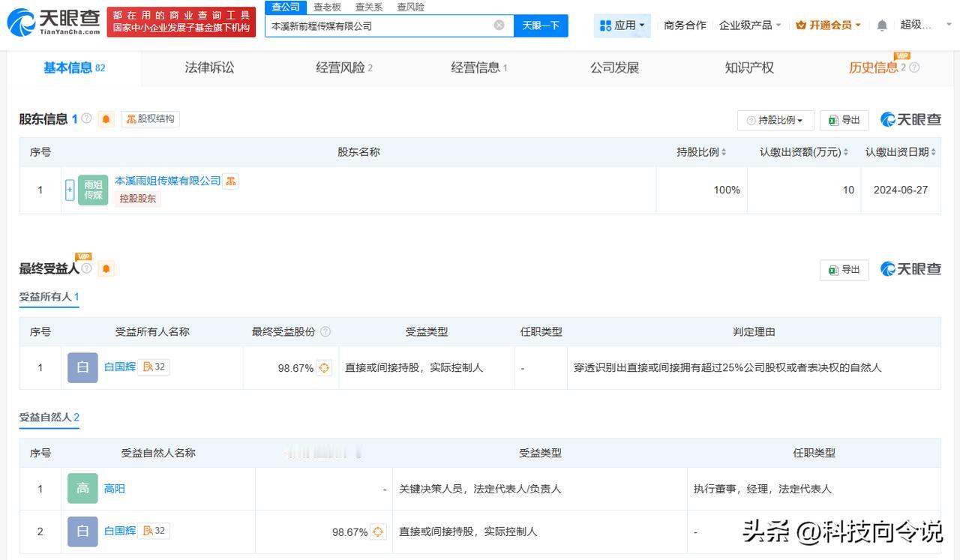This screenshot has height=560, width=960.
Task: Select the 受益自然人 sub-tab
Action: point(49,418)
